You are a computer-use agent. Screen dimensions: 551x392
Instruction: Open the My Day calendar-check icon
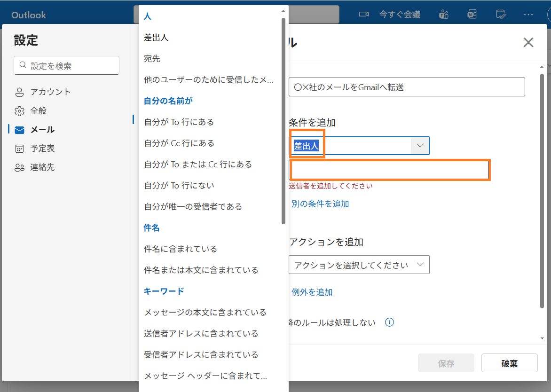501,15
